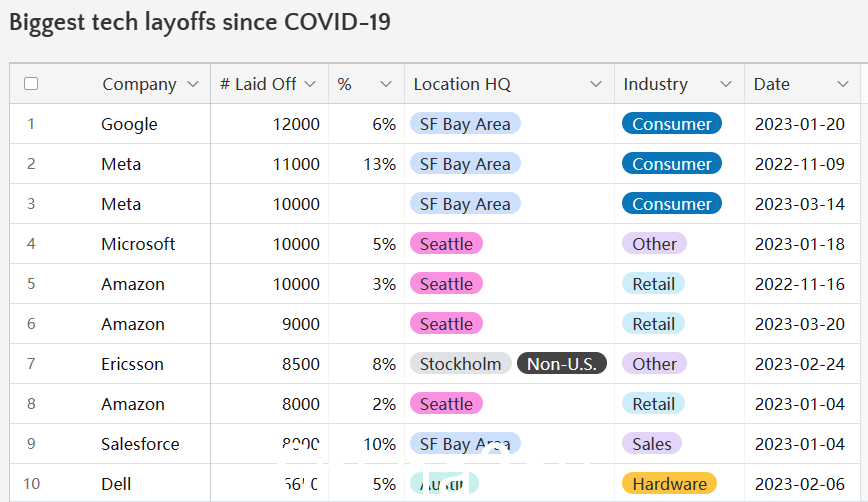Click Google's SF Bay Area tag

click(465, 124)
